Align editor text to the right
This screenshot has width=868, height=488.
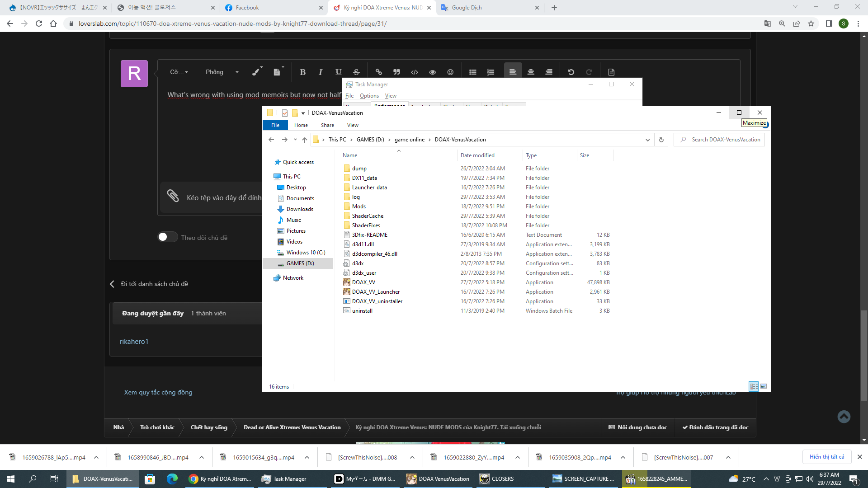click(x=549, y=72)
